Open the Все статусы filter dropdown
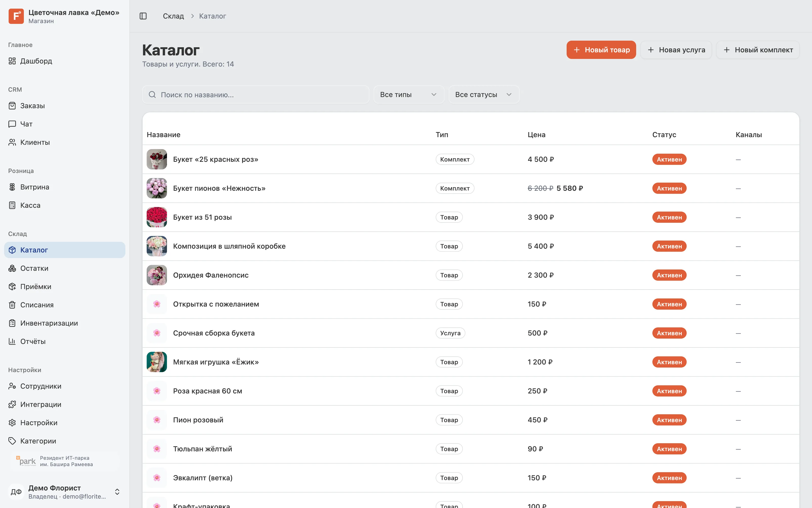Image resolution: width=812 pixels, height=508 pixels. point(483,94)
